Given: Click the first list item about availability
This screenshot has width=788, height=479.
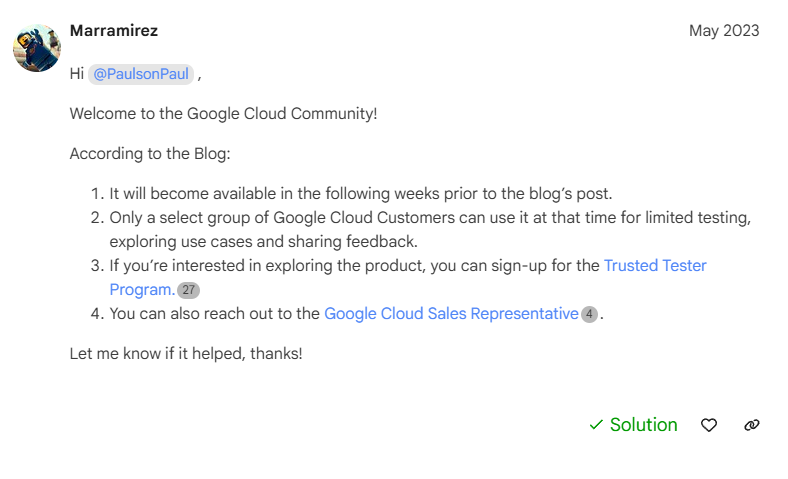Looking at the screenshot, I should pyautogui.click(x=360, y=193).
